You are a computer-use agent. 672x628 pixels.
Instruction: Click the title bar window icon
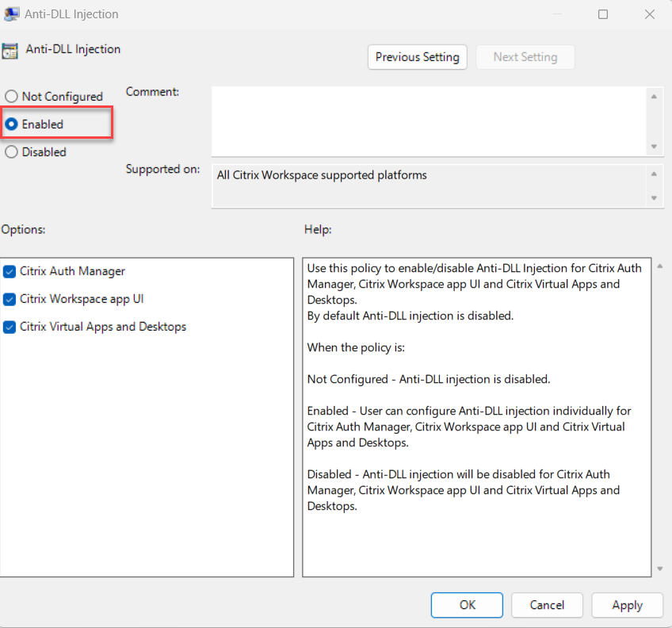11,13
